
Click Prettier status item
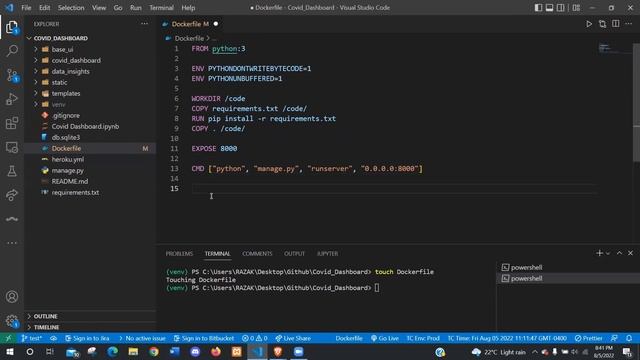pos(588,338)
